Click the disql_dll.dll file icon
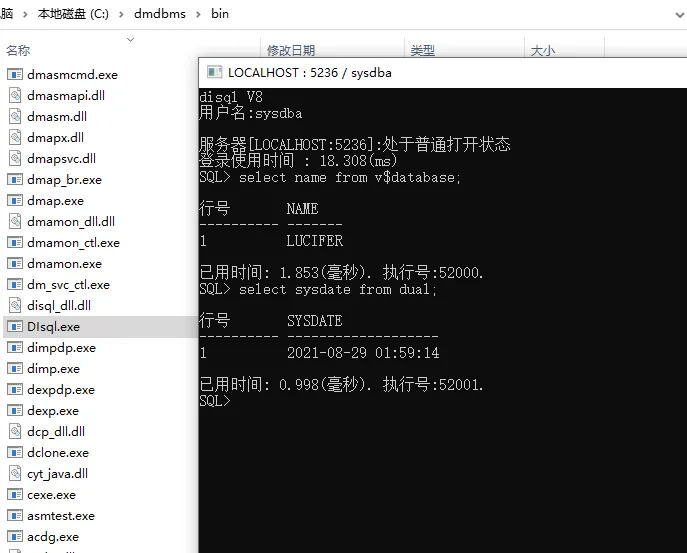Viewport: 687px width, 553px height. [x=15, y=305]
